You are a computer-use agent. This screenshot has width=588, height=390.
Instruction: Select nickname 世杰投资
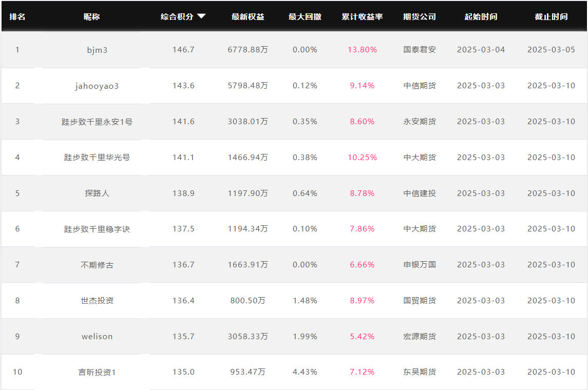[97, 301]
